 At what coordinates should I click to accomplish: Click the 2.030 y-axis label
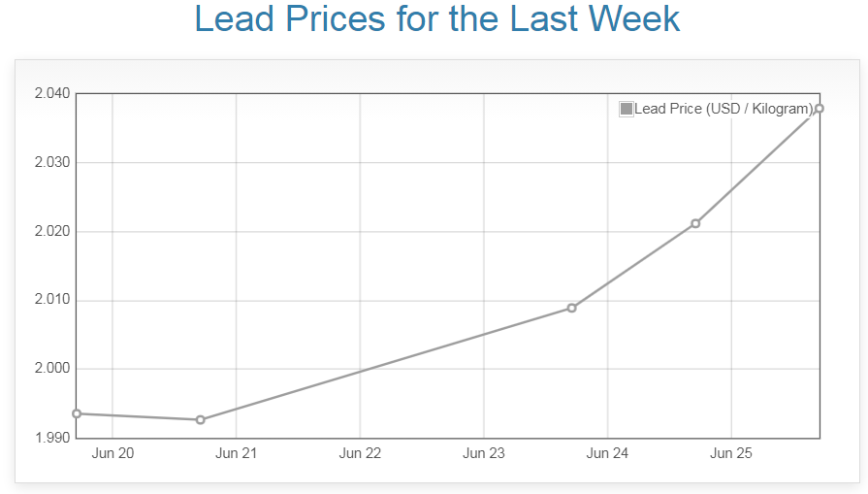pos(51,163)
